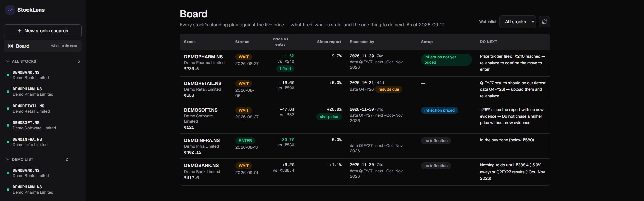The width and height of the screenshot is (644, 201).
Task: Click the Since report column header
Action: (329, 42)
